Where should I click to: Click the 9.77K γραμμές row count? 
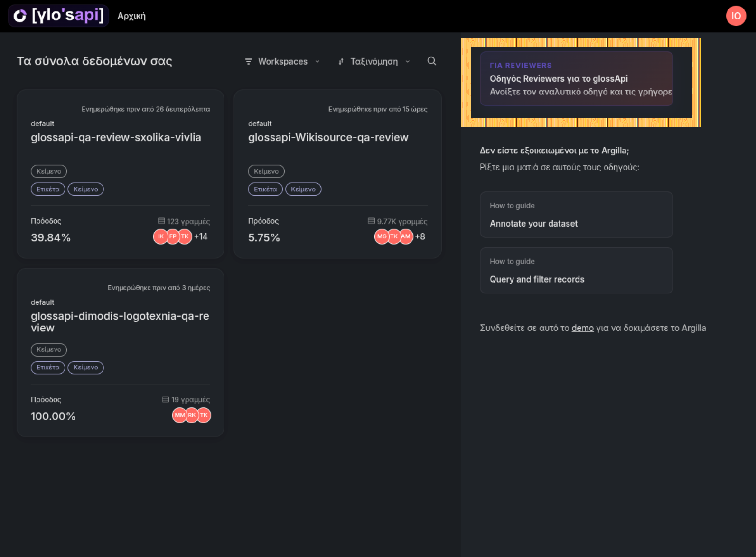coord(402,221)
